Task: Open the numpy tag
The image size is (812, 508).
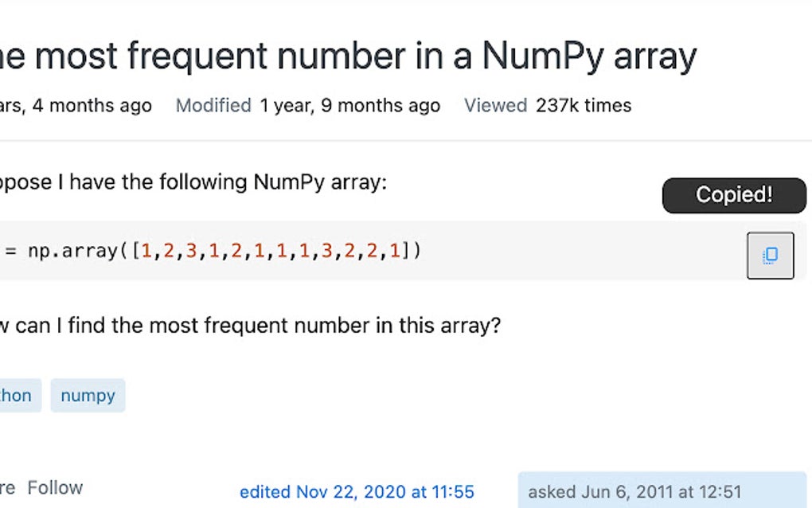Action: click(88, 396)
